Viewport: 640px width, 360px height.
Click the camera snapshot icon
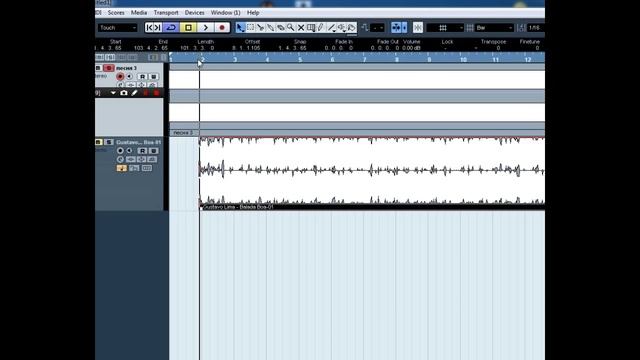[124, 93]
